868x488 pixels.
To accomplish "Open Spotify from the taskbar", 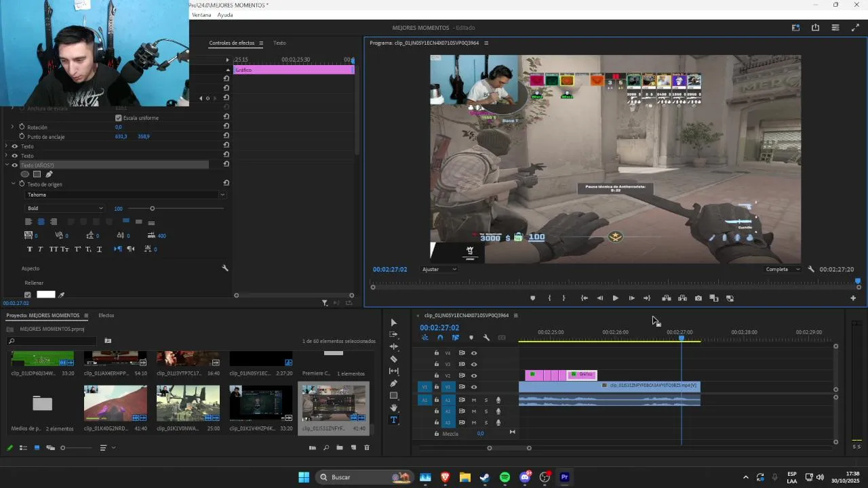I will (505, 477).
